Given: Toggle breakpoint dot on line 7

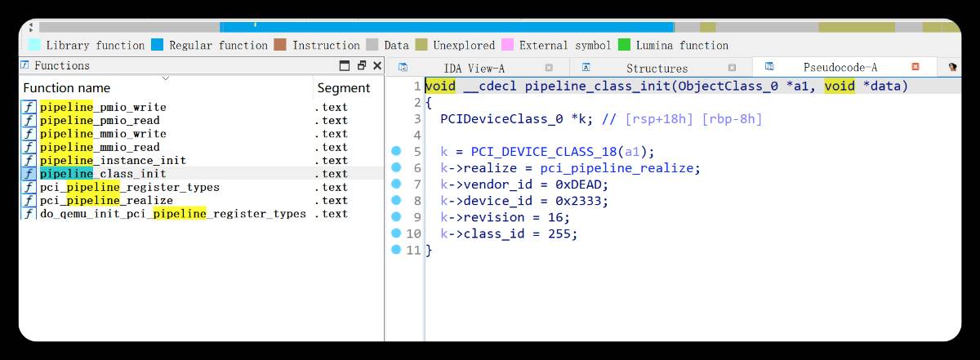Looking at the screenshot, I should point(396,184).
